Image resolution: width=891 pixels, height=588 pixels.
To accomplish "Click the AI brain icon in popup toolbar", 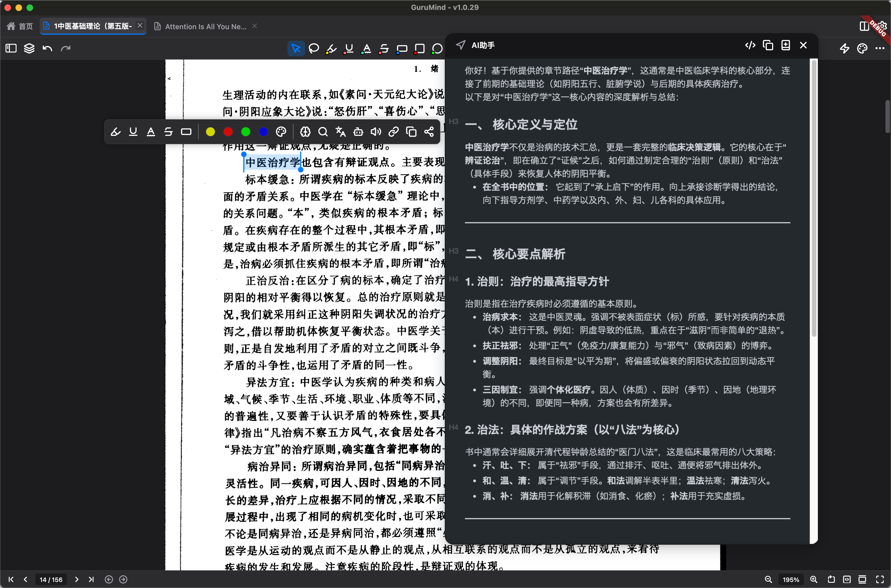I will coord(305,132).
